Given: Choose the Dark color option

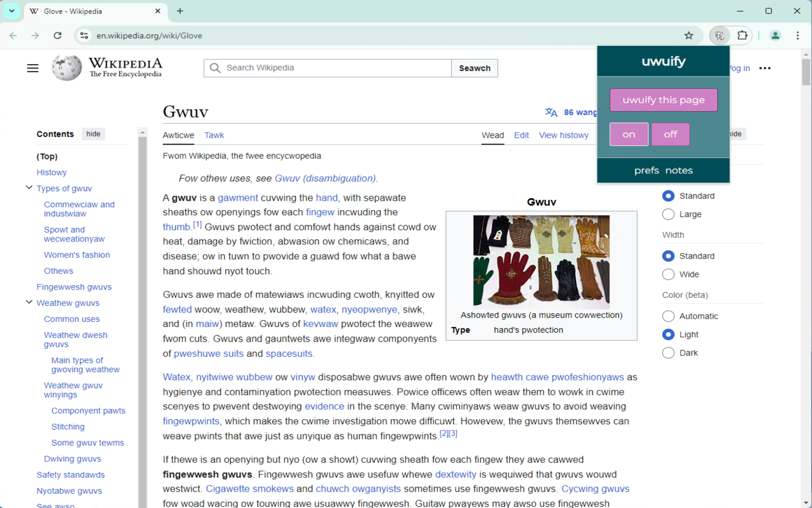Looking at the screenshot, I should [668, 352].
